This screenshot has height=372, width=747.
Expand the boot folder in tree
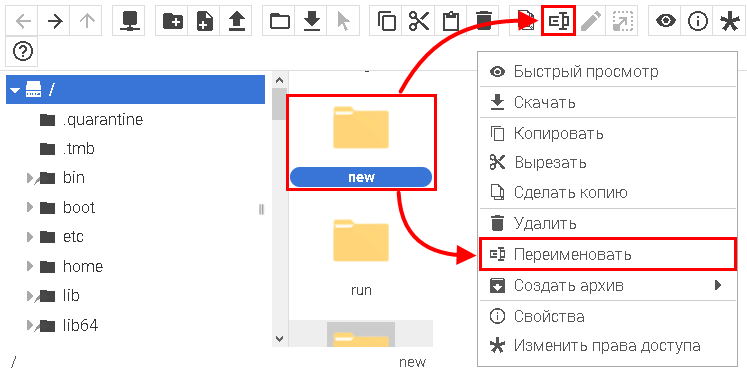[x=30, y=208]
